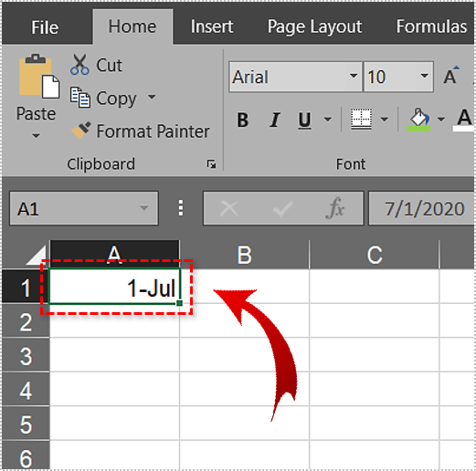Click the Fill Color paint bucket icon
The height and width of the screenshot is (471, 476).
point(418,120)
